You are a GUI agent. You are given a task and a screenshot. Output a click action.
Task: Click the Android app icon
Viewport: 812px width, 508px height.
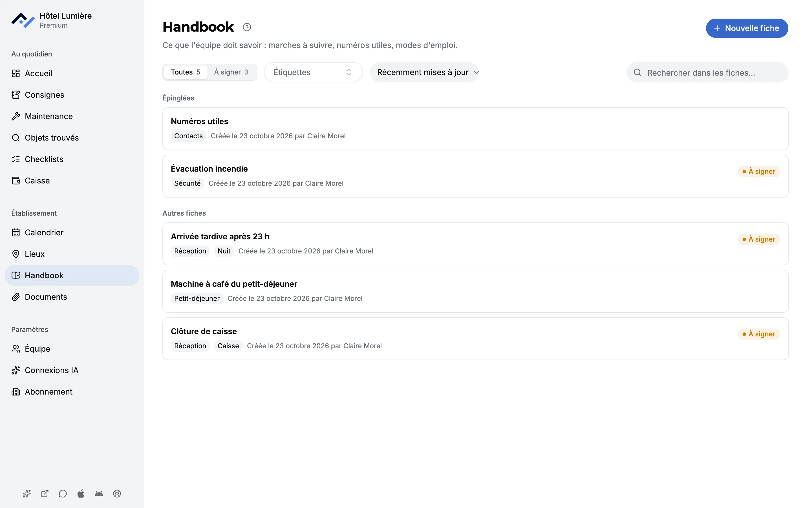click(99, 494)
